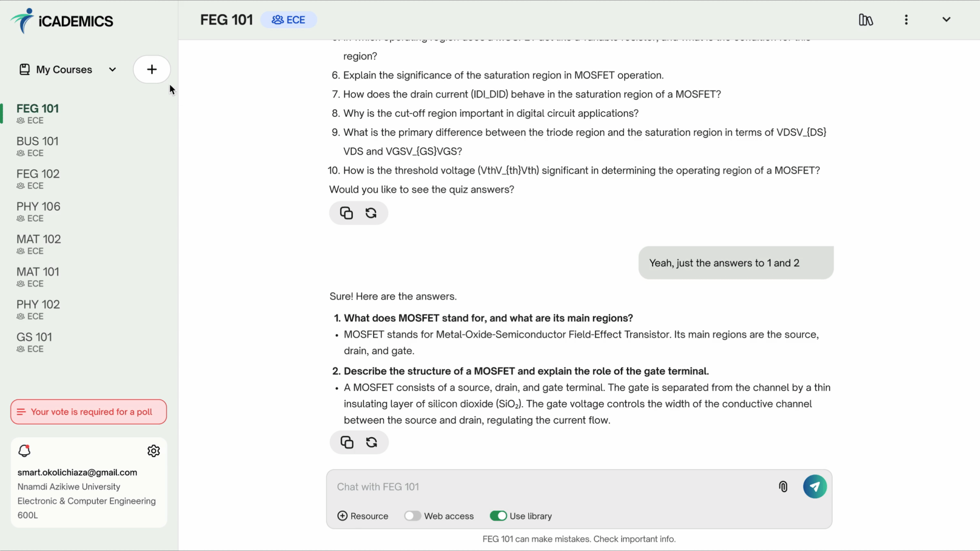Click the notification bell icon
The width and height of the screenshot is (980, 551).
[x=24, y=451]
